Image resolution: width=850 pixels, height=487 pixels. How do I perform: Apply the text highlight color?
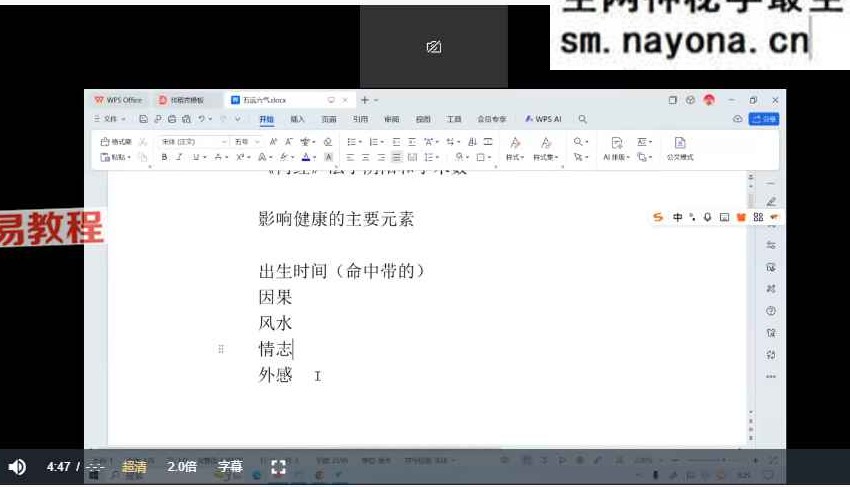click(x=284, y=157)
